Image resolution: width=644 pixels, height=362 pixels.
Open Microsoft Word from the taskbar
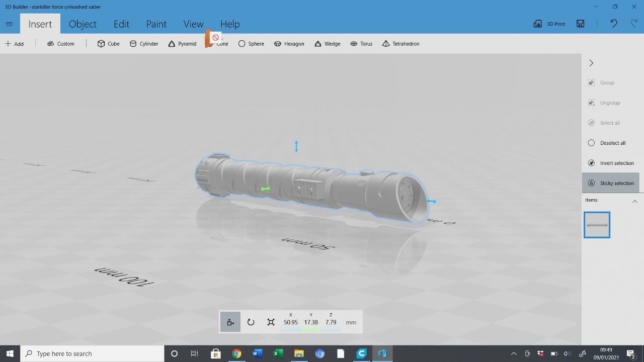(257, 353)
